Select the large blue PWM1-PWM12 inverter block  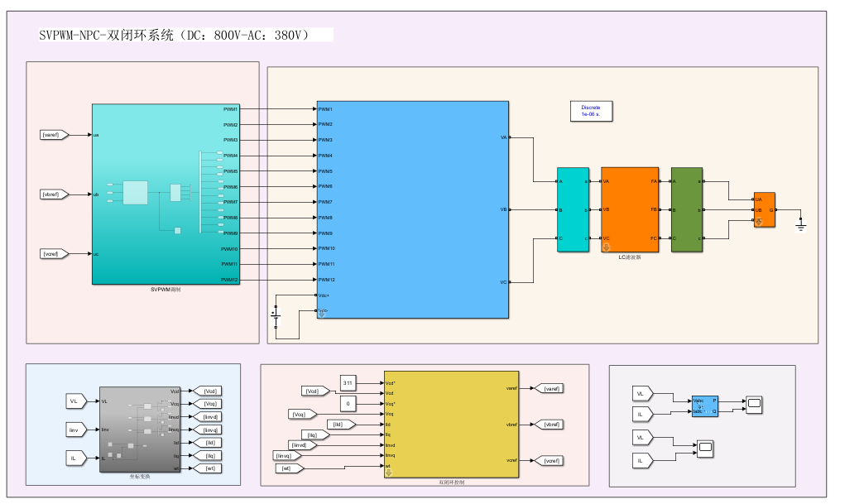click(412, 209)
